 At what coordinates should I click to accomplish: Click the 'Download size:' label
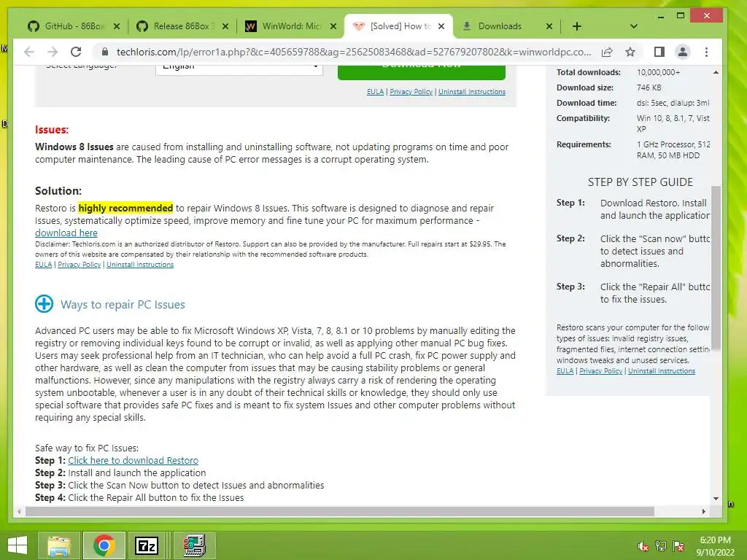(x=584, y=87)
